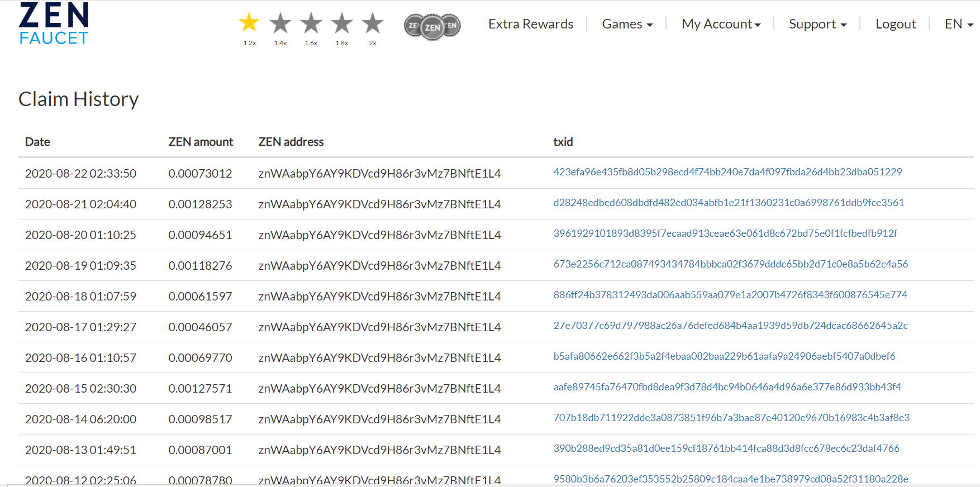Image resolution: width=980 pixels, height=487 pixels.
Task: Open txid starting with b5afa806
Action: click(x=724, y=356)
